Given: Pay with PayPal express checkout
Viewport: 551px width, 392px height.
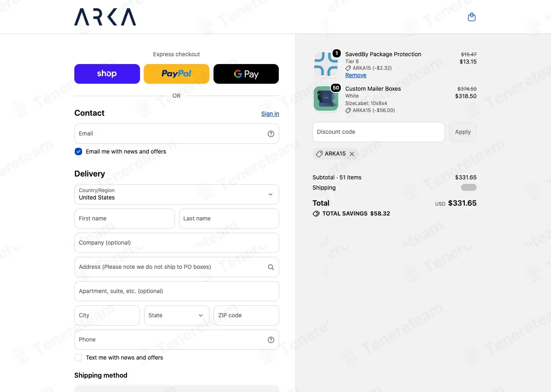Looking at the screenshot, I should coord(177,74).
